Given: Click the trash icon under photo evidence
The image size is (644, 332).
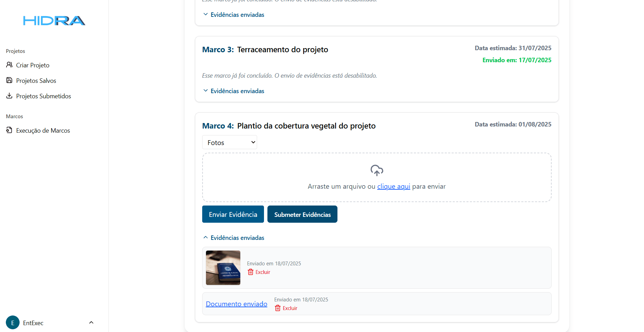Looking at the screenshot, I should click(251, 272).
